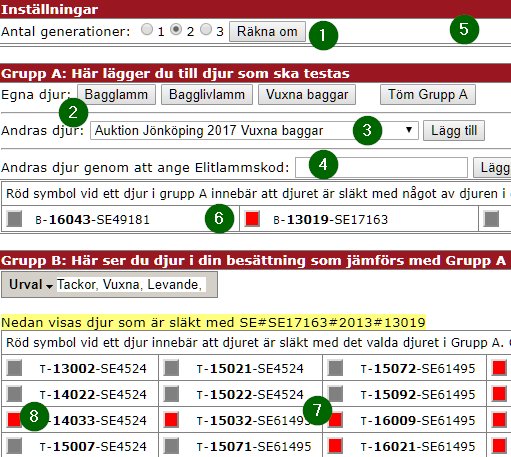This screenshot has width=511, height=457.
Task: Click the Grupp B section header
Action: tap(255, 261)
